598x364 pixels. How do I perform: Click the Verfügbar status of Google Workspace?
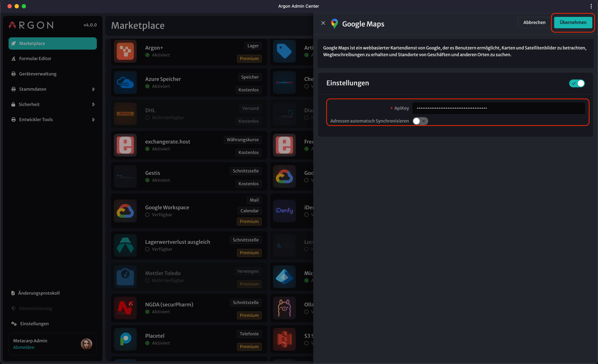[159, 215]
